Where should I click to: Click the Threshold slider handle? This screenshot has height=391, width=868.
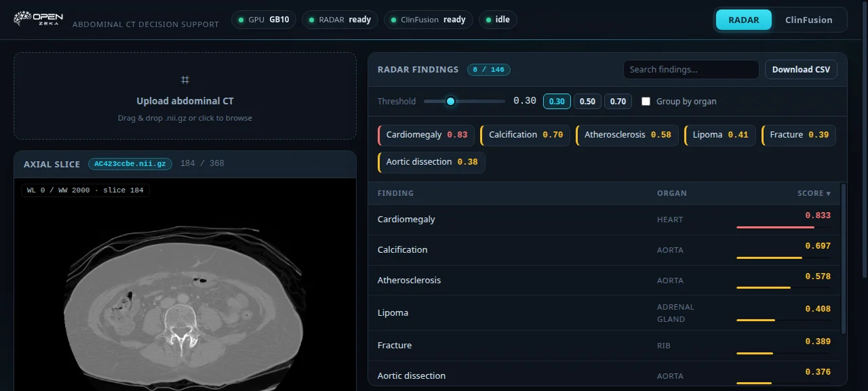(x=450, y=101)
